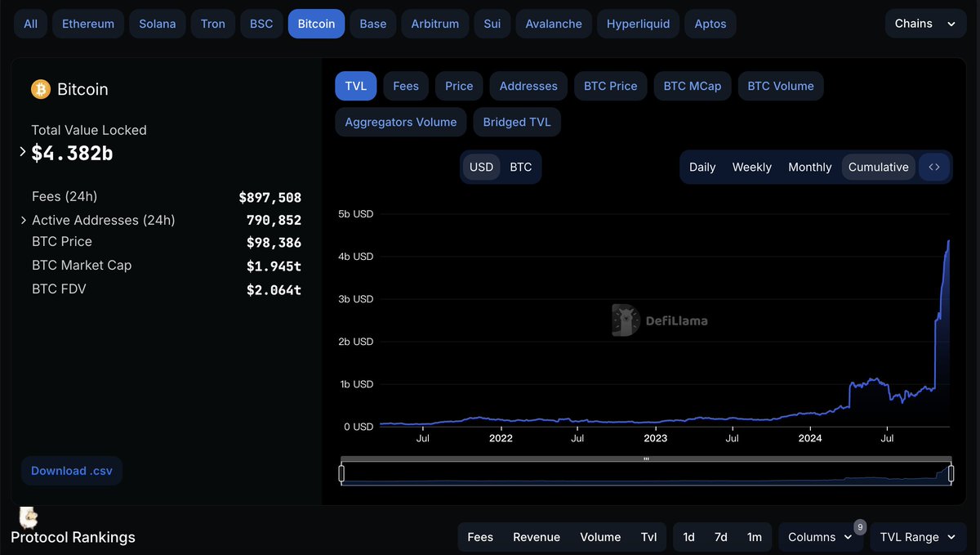Expand the Total Value Locked breakdown
Viewport: 980px width, 555px height.
[x=23, y=151]
